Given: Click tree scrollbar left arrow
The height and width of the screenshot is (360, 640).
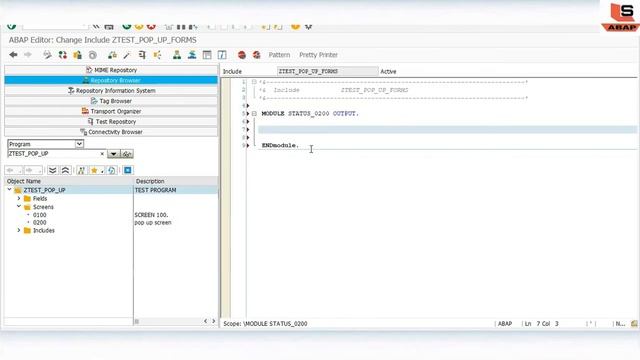Looking at the screenshot, I should 205,321.
